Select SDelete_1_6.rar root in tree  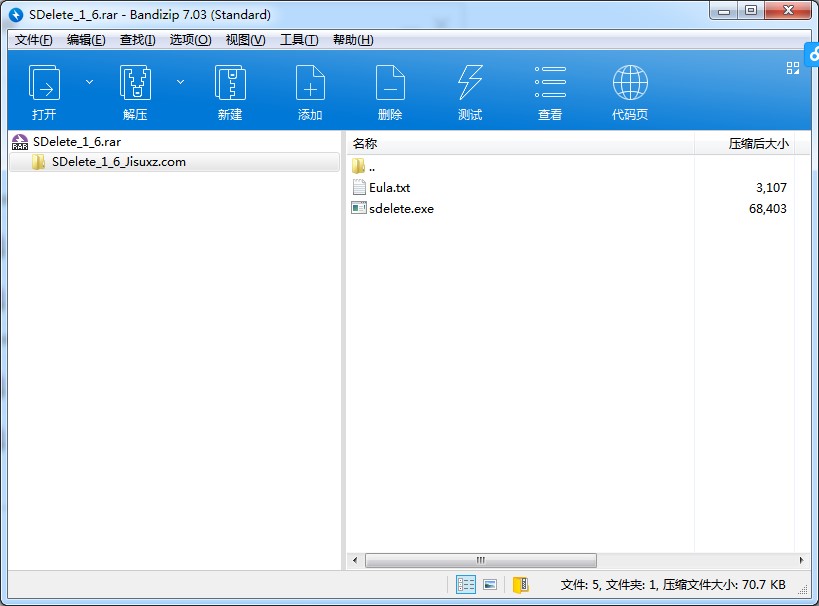77,142
